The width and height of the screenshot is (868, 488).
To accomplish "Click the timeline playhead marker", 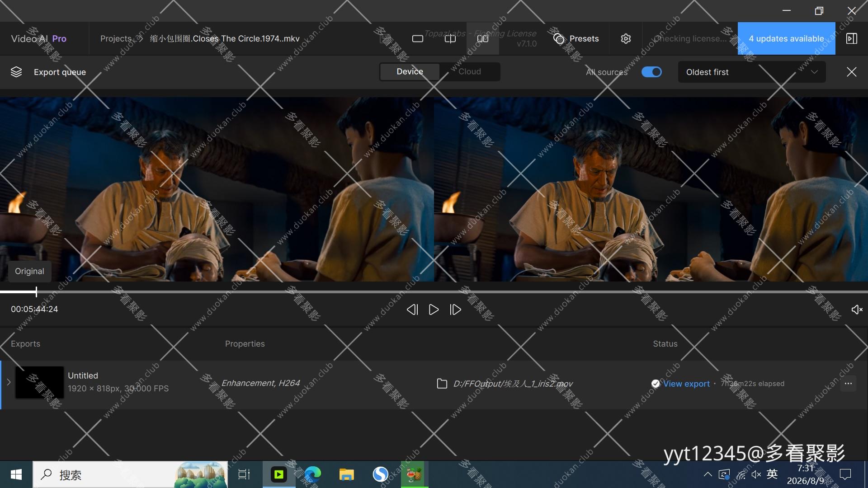I will pos(36,292).
